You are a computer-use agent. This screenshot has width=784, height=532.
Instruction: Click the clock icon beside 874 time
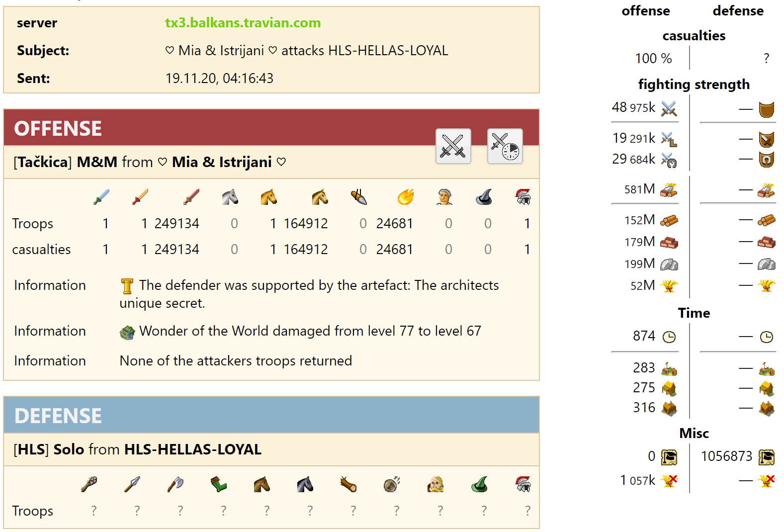click(x=669, y=337)
